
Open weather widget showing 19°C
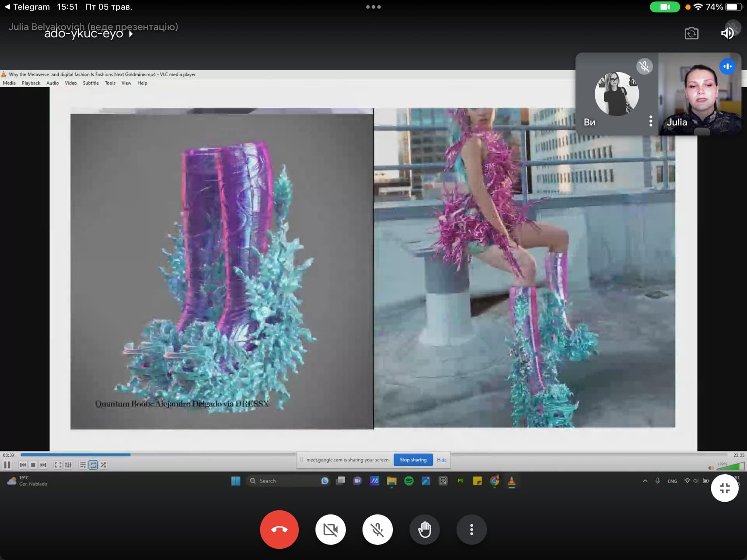pyautogui.click(x=27, y=481)
